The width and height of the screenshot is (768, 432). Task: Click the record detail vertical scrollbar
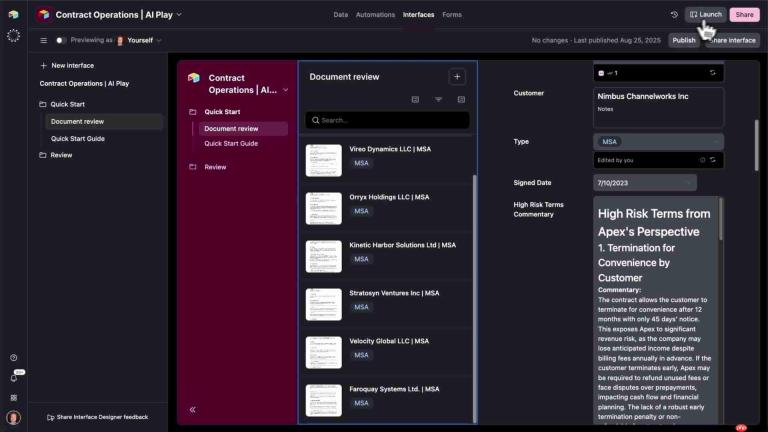coord(757,145)
